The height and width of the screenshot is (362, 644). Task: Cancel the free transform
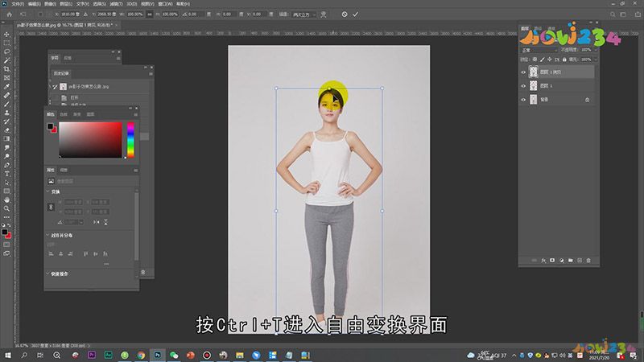(345, 14)
